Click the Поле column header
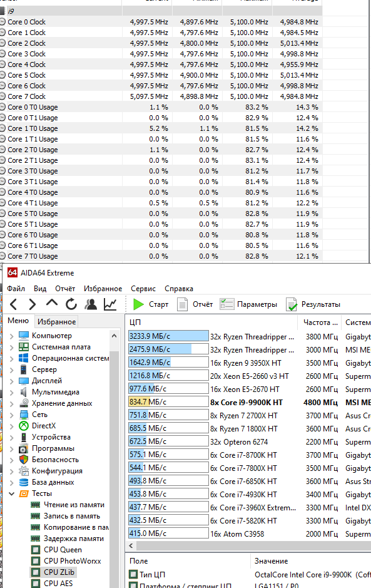 187,560
